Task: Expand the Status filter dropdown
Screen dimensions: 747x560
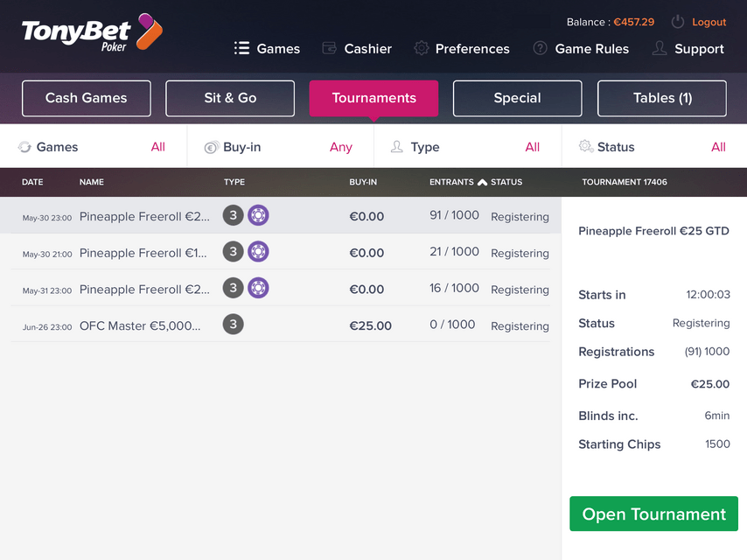Action: click(654, 147)
